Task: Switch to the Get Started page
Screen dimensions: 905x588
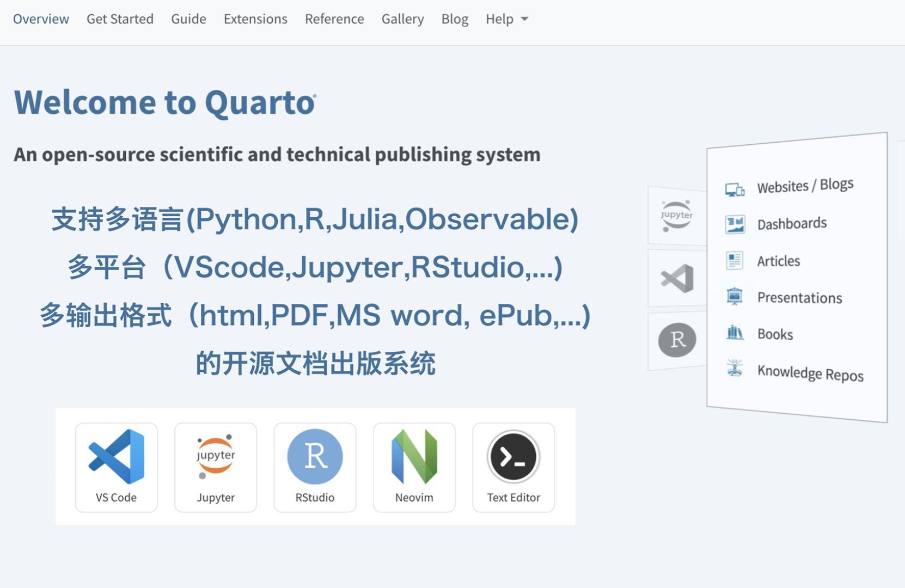Action: [119, 19]
